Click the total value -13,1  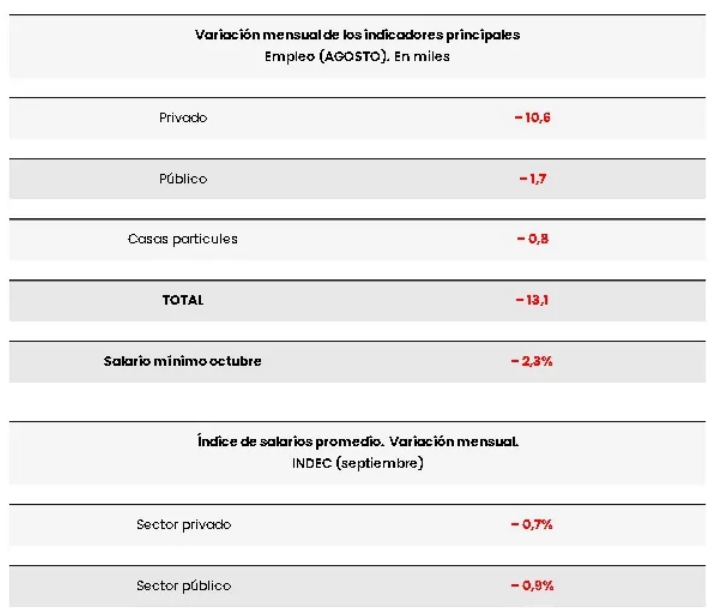point(534,300)
